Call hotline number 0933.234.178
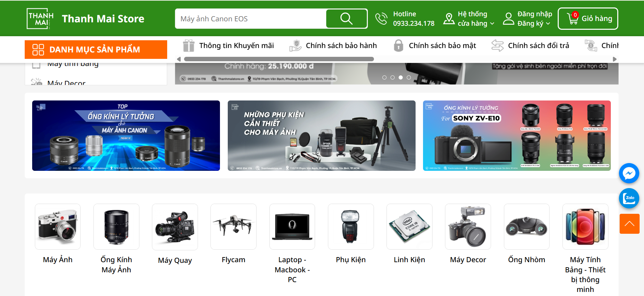Viewport: 644px width, 296px height. [414, 23]
